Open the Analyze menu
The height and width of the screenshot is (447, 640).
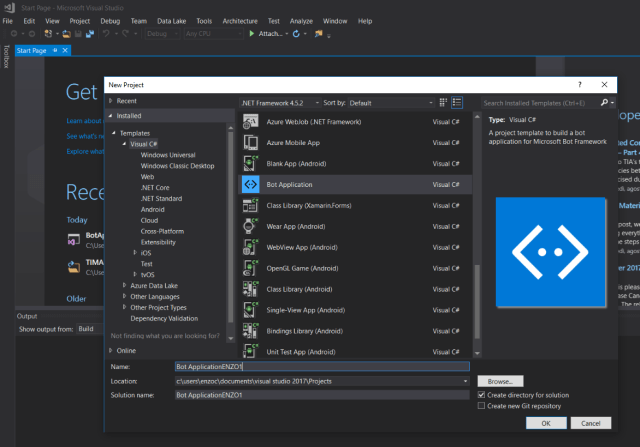[301, 21]
